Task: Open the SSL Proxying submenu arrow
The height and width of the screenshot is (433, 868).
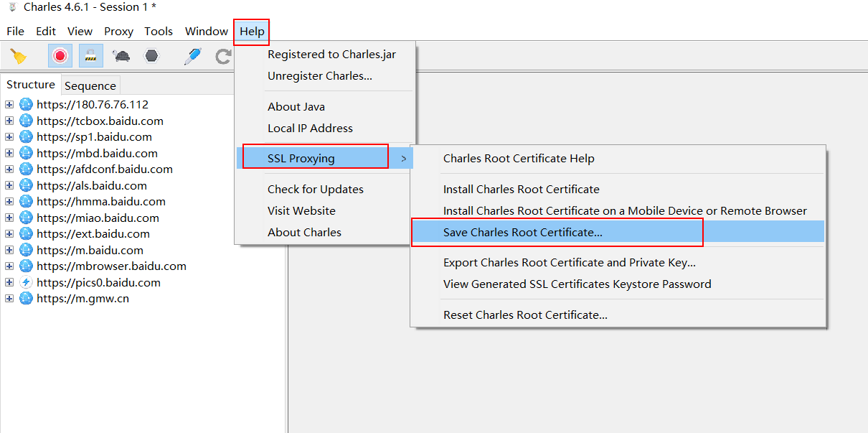Action: tap(403, 158)
